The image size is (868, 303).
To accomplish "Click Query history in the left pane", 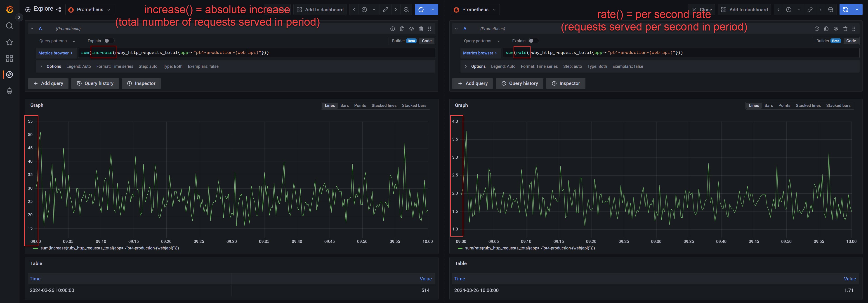I will tap(95, 83).
